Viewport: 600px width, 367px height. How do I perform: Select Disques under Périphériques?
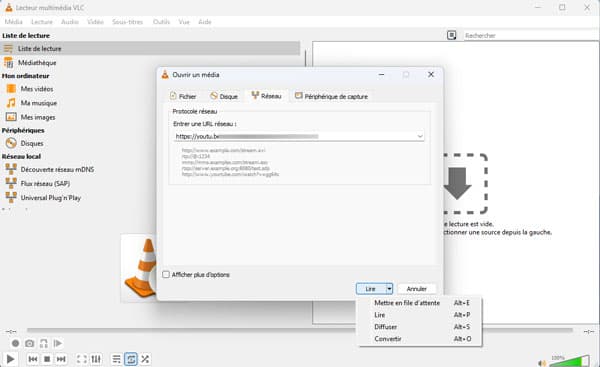point(32,143)
